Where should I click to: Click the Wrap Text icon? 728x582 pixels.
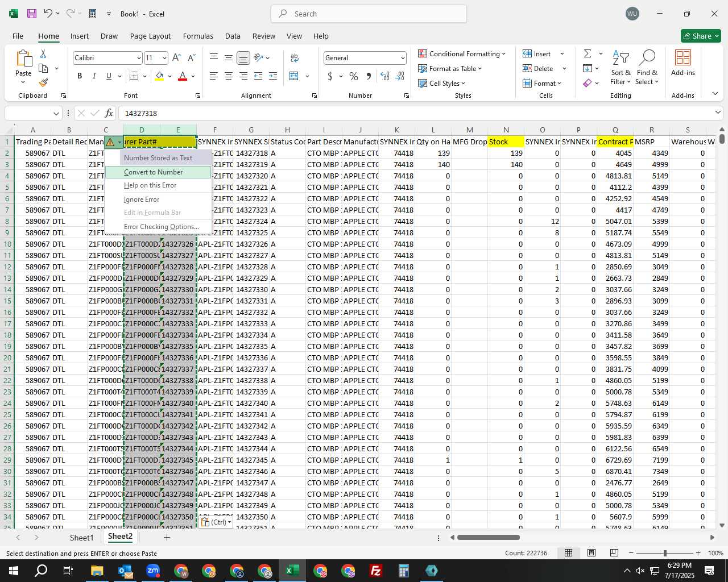coord(295,58)
